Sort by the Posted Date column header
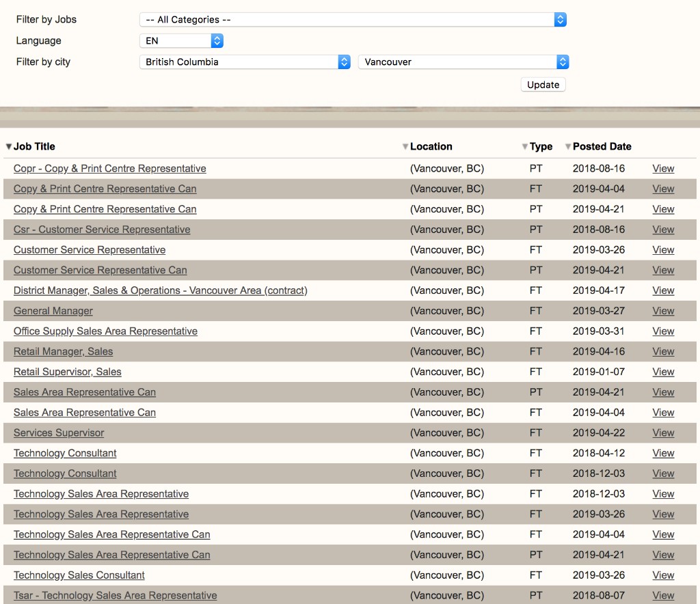The width and height of the screenshot is (700, 604). coord(602,147)
